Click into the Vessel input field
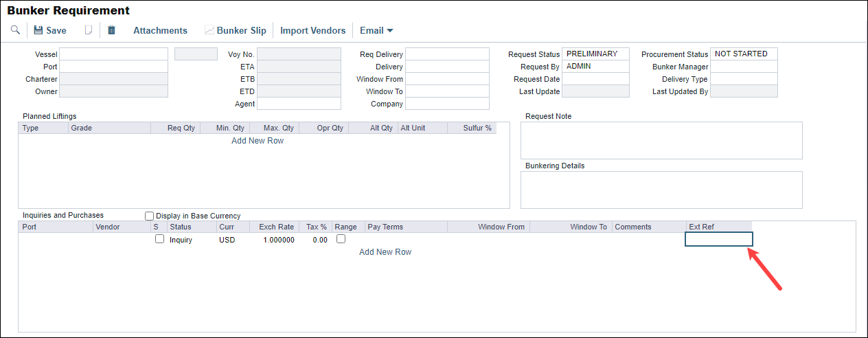868x338 pixels. tap(114, 54)
